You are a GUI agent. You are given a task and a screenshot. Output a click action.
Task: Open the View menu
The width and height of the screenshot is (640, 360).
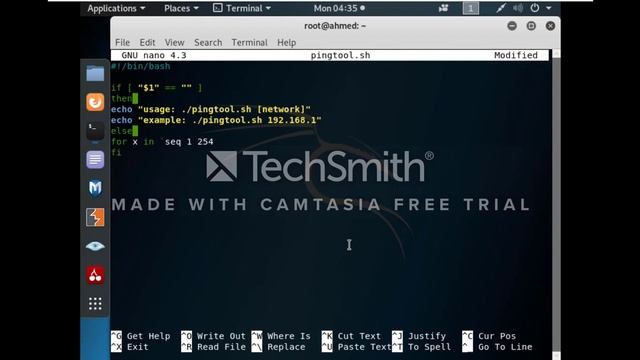174,42
